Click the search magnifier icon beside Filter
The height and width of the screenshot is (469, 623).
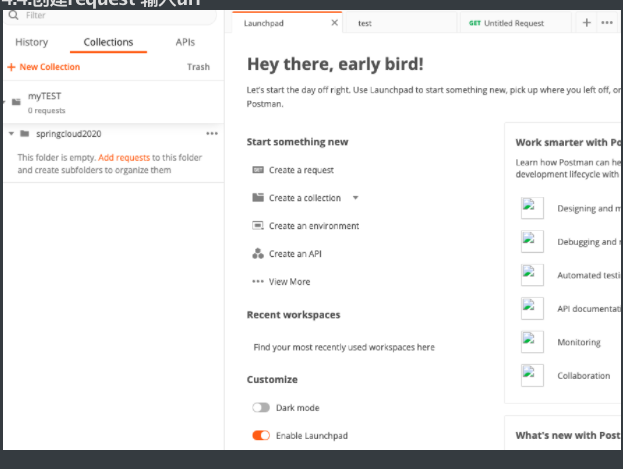tap(13, 15)
